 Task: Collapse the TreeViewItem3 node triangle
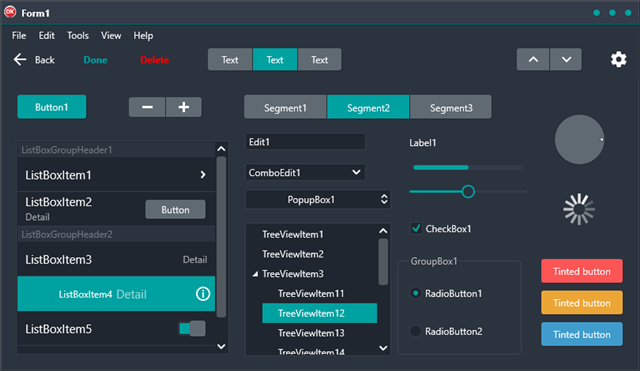(255, 274)
